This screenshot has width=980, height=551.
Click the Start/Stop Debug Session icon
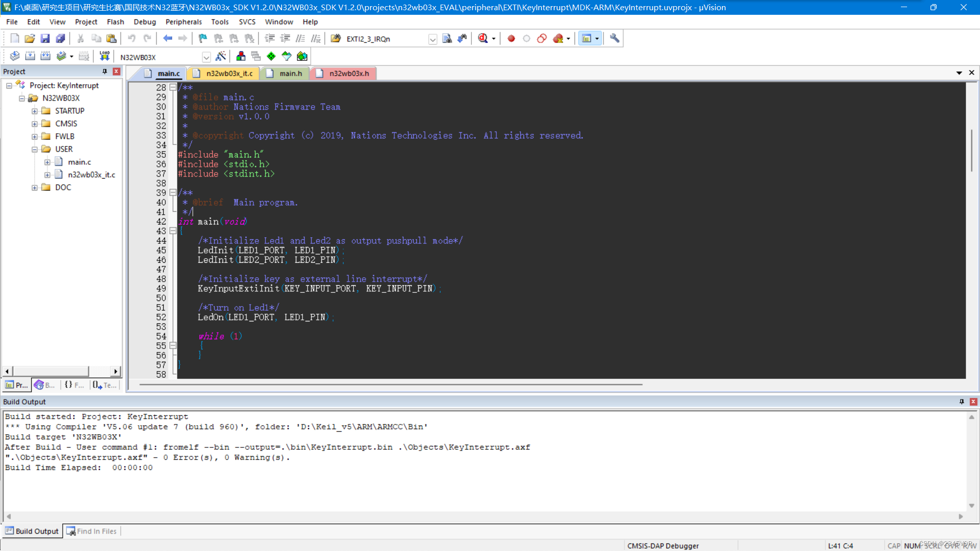(483, 38)
